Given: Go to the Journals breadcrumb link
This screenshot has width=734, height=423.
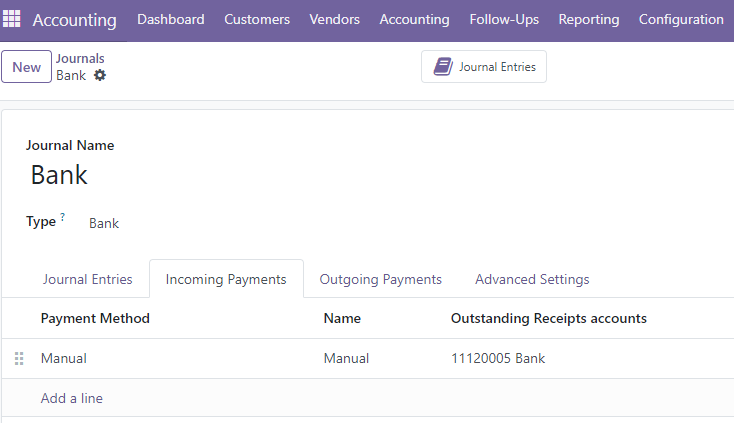Looking at the screenshot, I should point(80,58).
